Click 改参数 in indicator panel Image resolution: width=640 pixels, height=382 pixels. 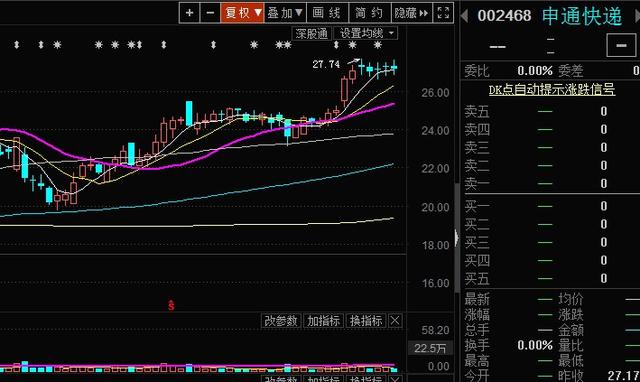coord(280,321)
